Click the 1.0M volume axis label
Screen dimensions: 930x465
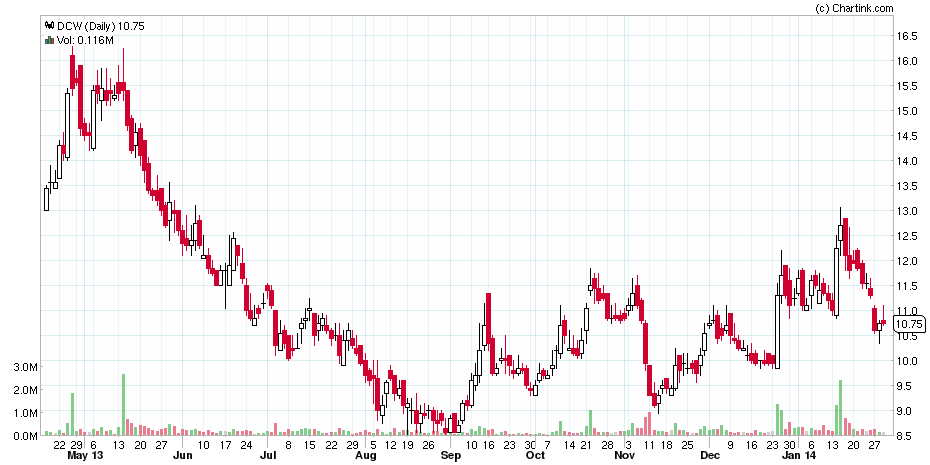pyautogui.click(x=26, y=413)
